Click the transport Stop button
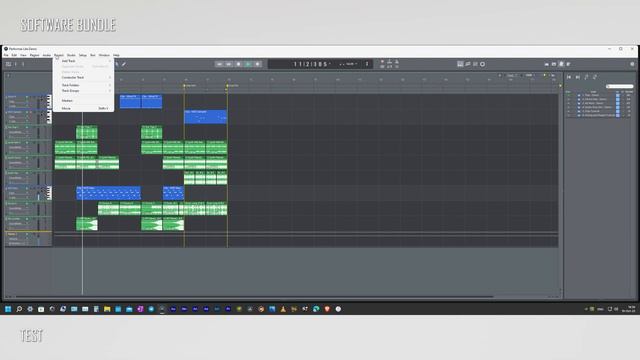Screen dimensions: 640x360 239,64
